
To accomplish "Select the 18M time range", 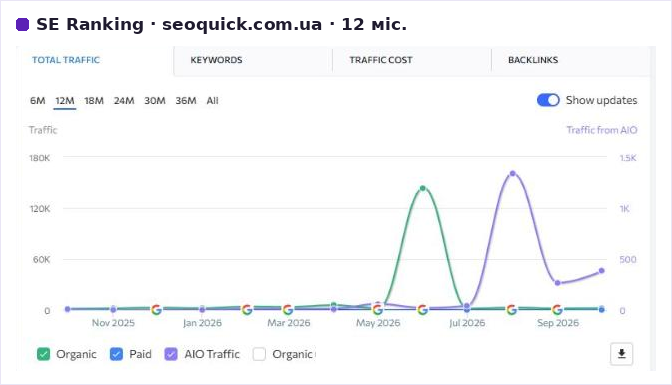I will (x=94, y=101).
